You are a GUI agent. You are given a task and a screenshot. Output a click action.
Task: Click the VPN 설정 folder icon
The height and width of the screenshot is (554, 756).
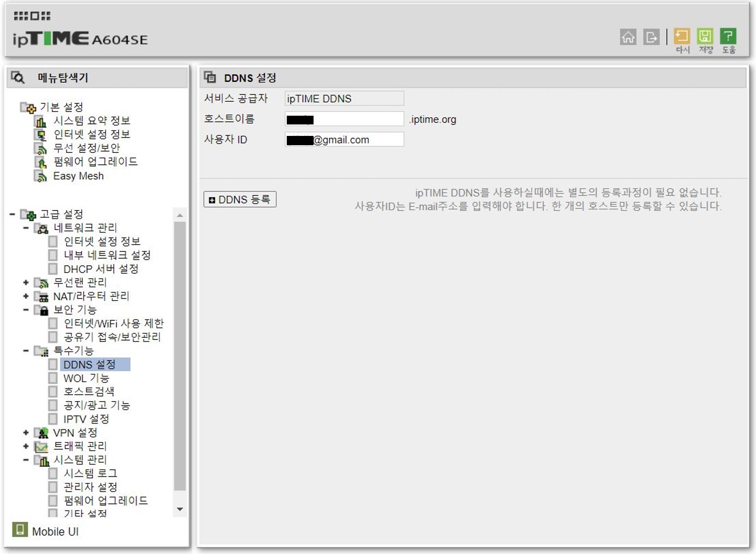tap(42, 433)
